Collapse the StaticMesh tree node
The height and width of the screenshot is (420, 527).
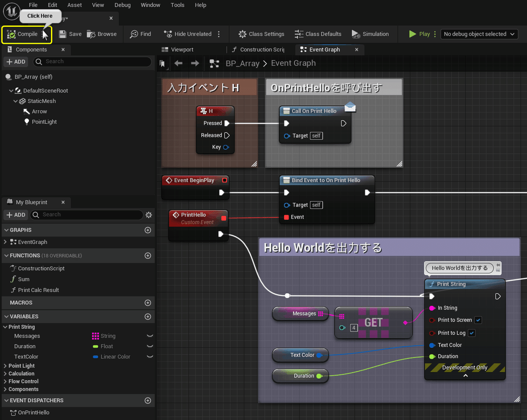[x=16, y=101]
